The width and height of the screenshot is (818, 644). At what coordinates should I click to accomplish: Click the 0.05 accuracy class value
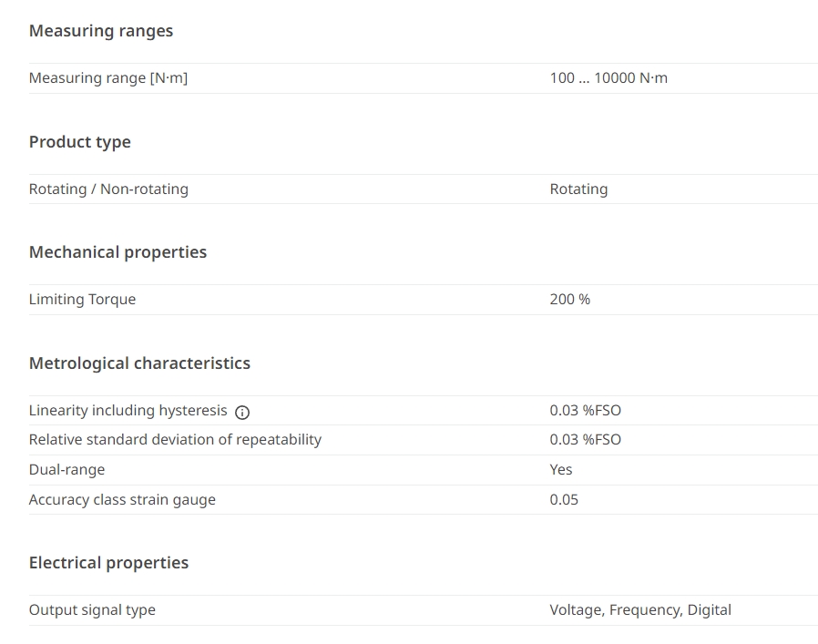(564, 499)
